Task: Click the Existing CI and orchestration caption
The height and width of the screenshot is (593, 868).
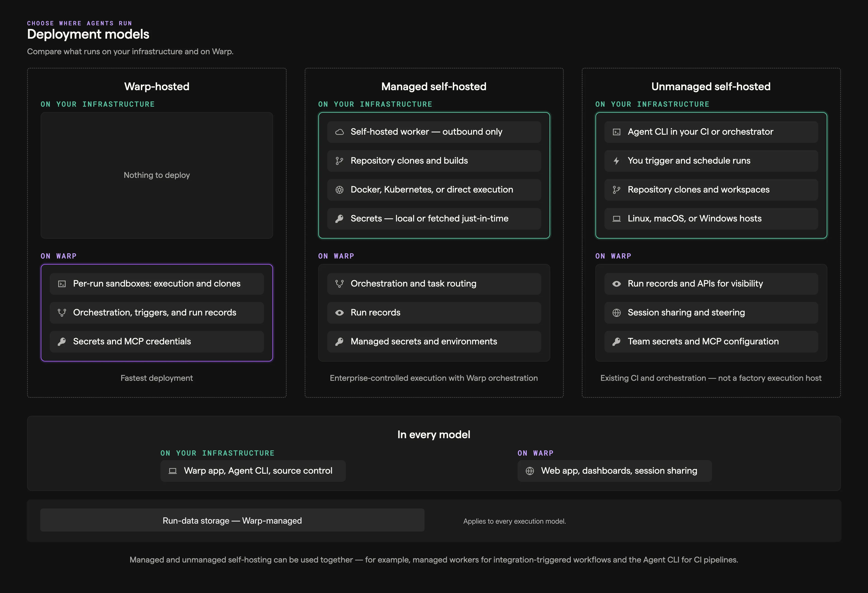Action: [x=711, y=378]
